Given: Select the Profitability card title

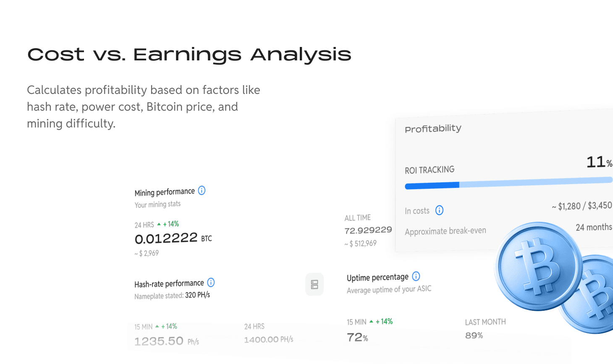Looking at the screenshot, I should 433,128.
